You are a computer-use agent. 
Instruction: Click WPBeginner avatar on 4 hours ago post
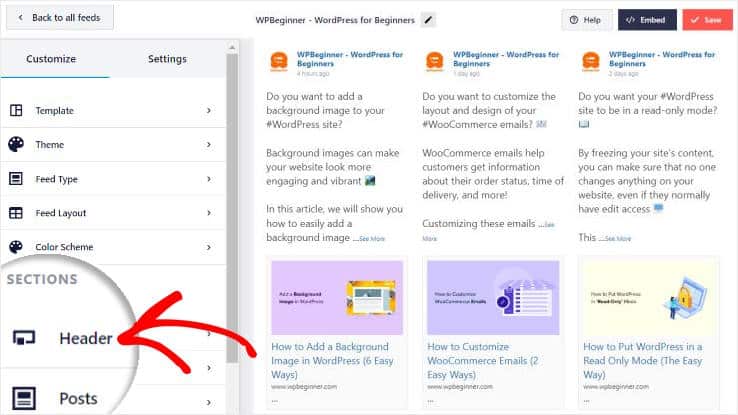coord(279,62)
